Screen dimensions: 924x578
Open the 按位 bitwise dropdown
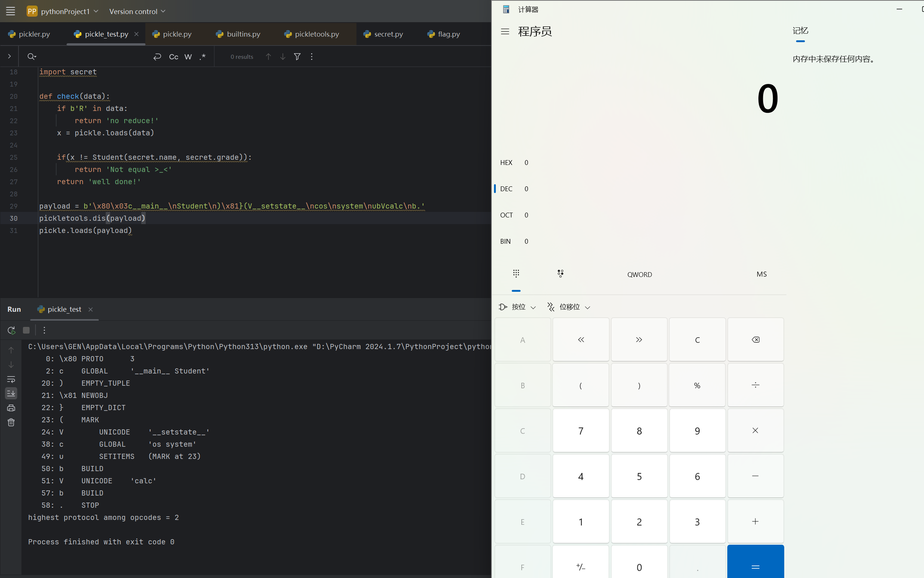tap(517, 307)
